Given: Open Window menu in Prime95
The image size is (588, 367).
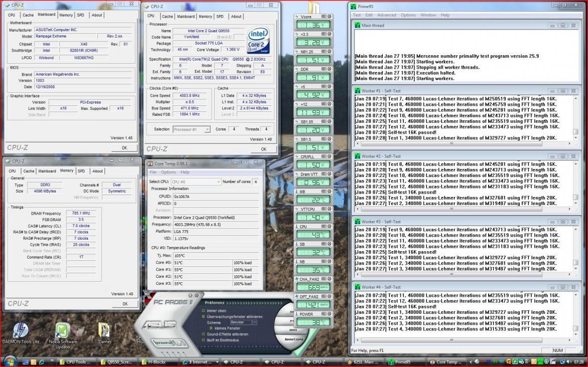Looking at the screenshot, I should pos(428,15).
